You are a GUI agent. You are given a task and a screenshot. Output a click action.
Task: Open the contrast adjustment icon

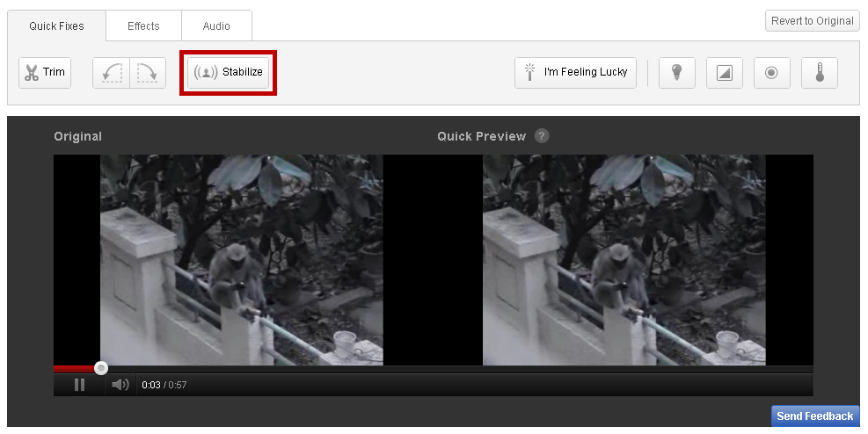pos(725,72)
